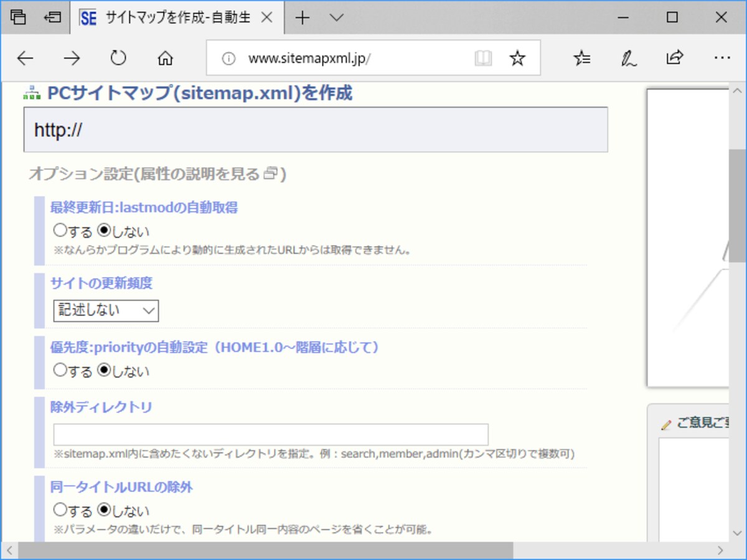Click the ご意見ご要望 text area
Image resolution: width=747 pixels, height=560 pixels.
(693, 490)
